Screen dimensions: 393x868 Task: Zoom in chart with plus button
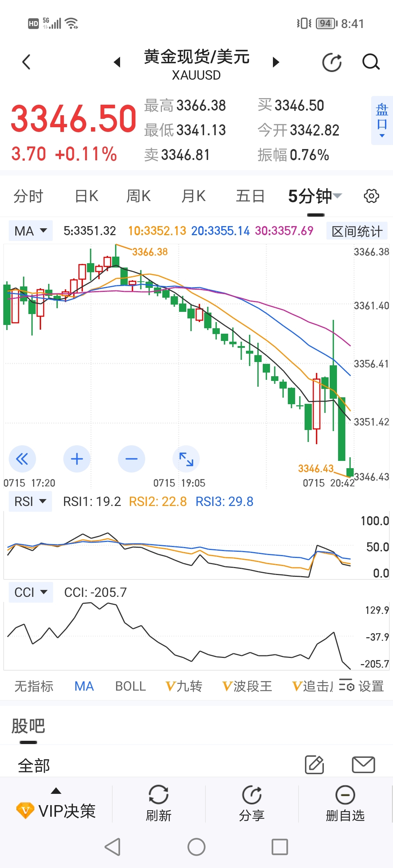click(77, 459)
